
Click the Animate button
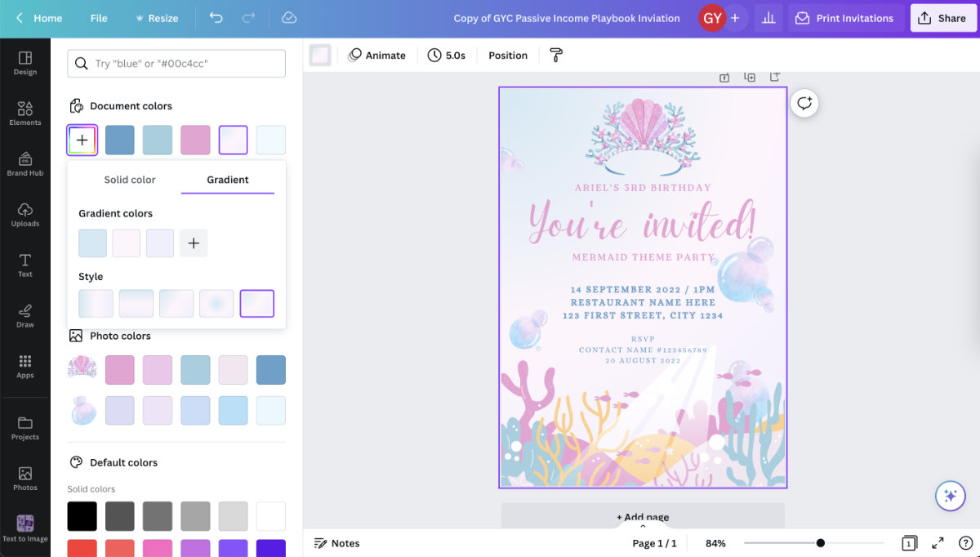[376, 56]
